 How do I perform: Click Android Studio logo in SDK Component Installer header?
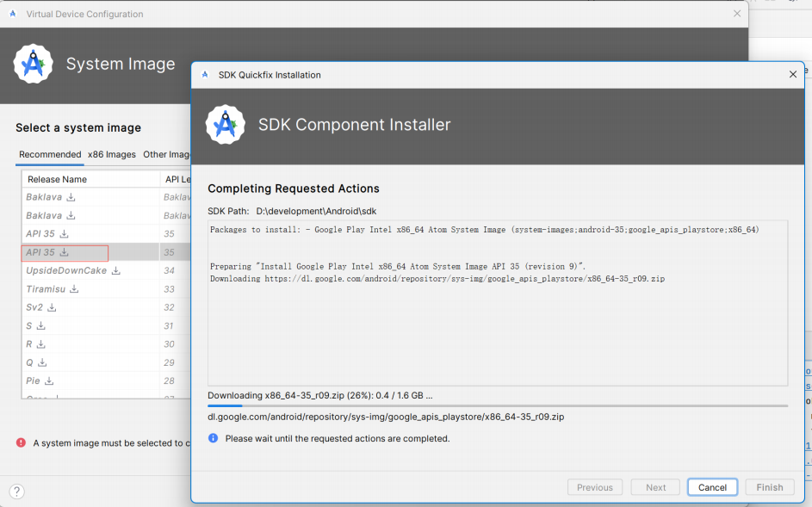pos(226,125)
